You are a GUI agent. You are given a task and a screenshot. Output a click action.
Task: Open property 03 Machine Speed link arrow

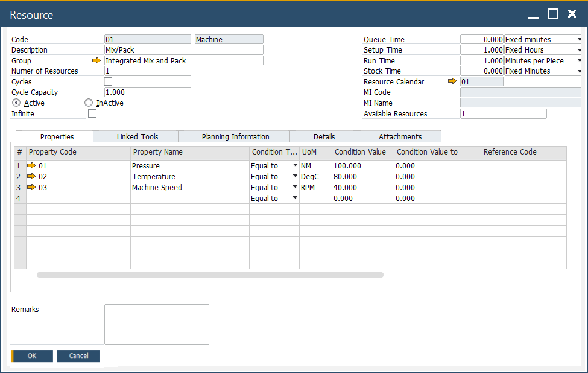point(32,187)
